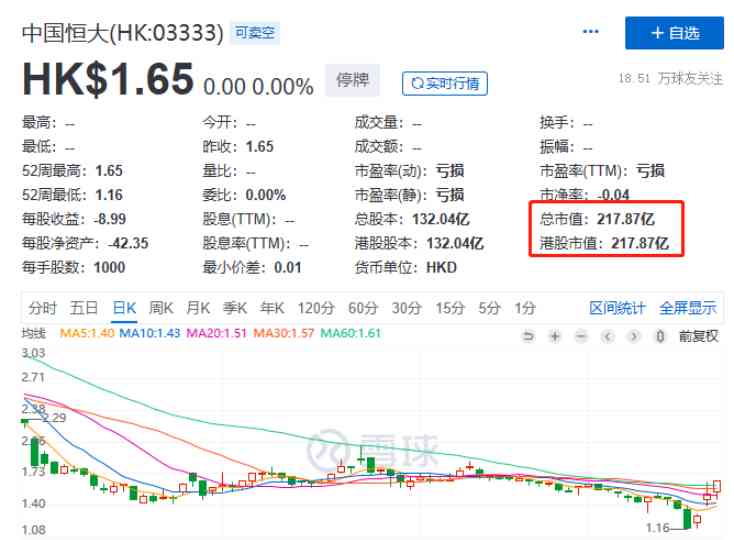Viewport: 734px width, 540px height.
Task: Click the 每股收益 -8.99 value
Action: click(110, 219)
